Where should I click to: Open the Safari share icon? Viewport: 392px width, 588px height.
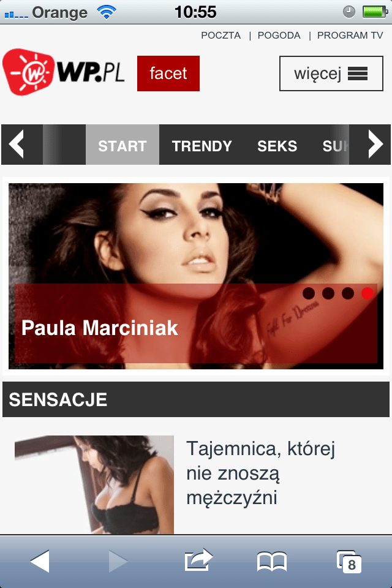(x=198, y=560)
